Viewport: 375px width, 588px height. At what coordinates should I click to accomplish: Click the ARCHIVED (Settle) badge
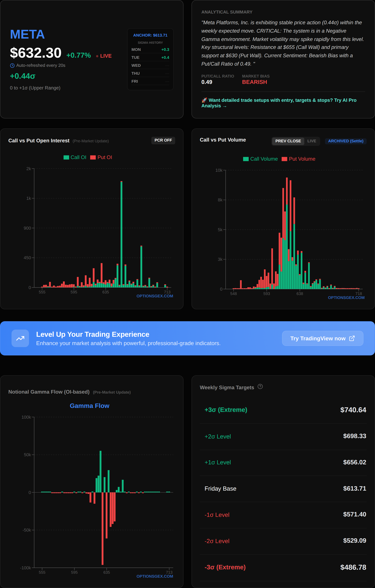tap(345, 141)
